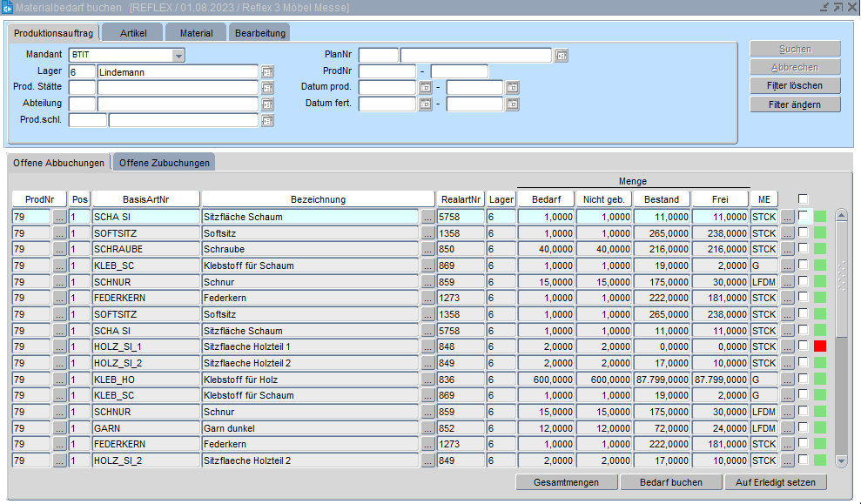Click calendar icon for Datum prod. start
The image size is (861, 504).
(425, 88)
